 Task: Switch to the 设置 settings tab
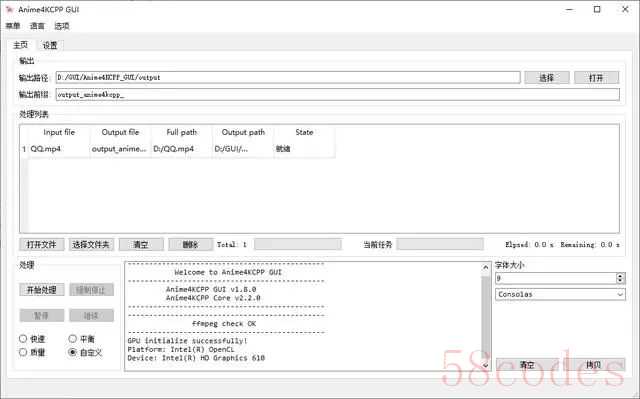click(50, 45)
